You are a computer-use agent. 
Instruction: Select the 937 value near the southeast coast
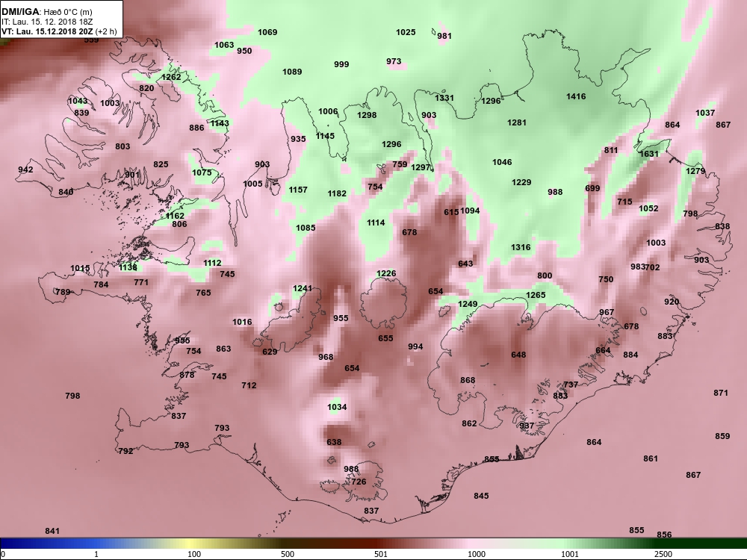click(x=527, y=426)
